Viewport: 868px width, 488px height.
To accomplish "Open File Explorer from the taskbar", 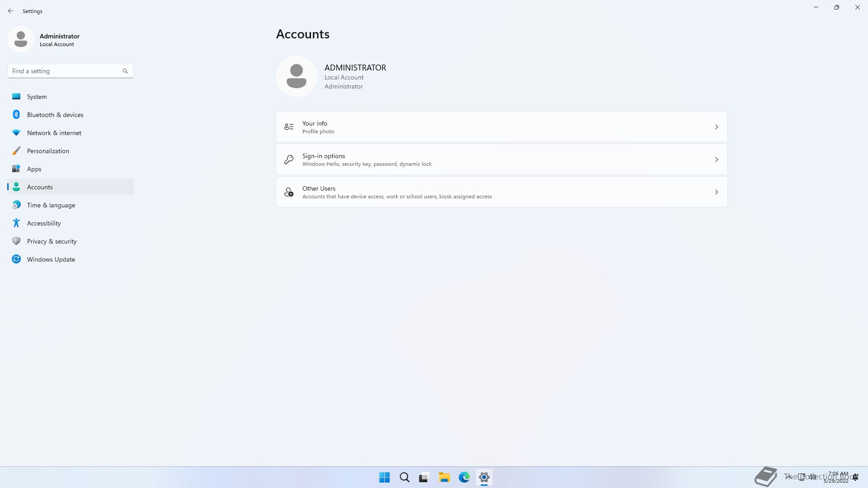I will 444,477.
